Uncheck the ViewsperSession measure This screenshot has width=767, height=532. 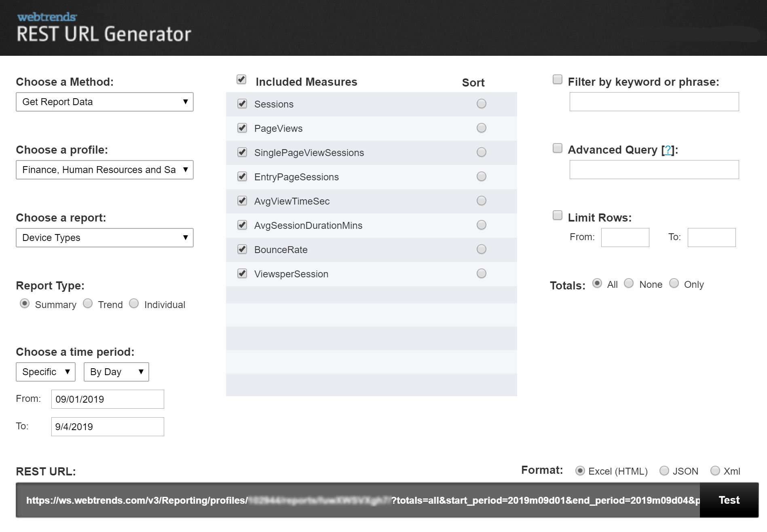[242, 274]
